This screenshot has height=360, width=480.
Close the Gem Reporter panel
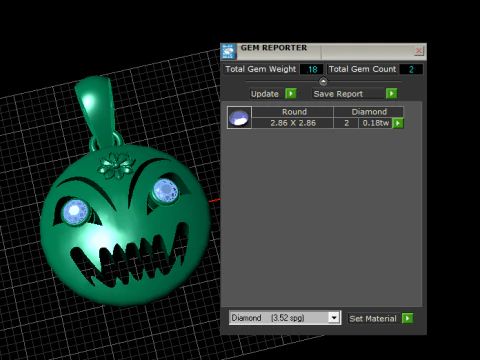click(419, 51)
